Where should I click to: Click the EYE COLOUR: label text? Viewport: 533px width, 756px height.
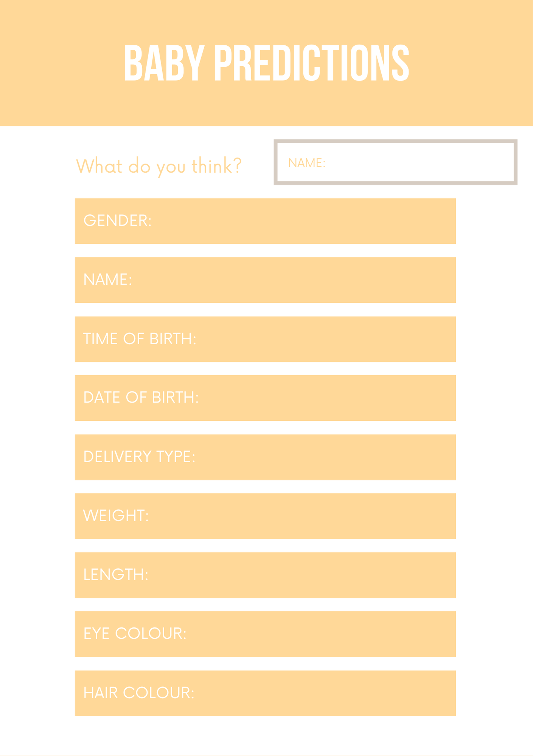(x=135, y=634)
